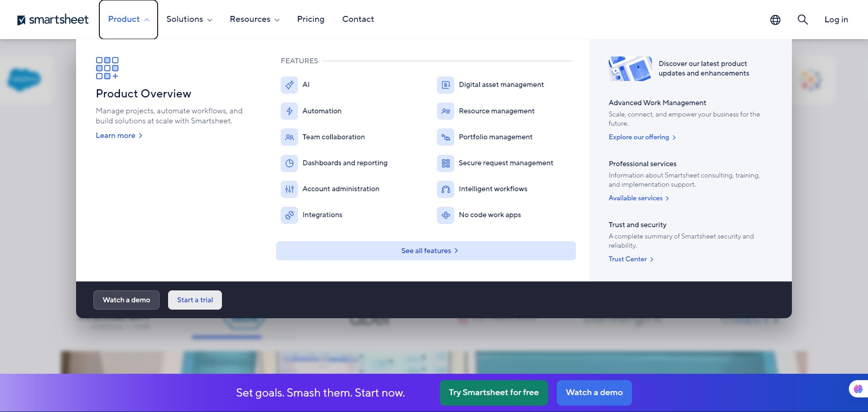Click the Integrations link icon

point(289,215)
